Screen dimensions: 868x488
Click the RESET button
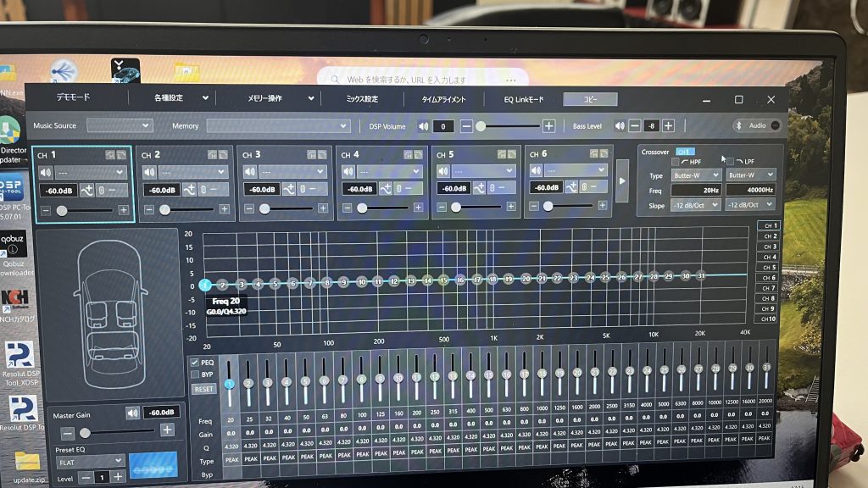click(203, 389)
